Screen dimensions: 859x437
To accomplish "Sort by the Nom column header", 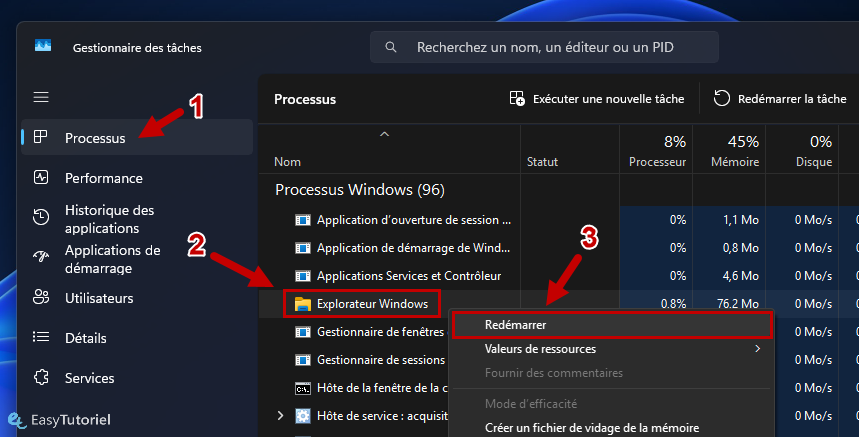I will click(x=389, y=149).
